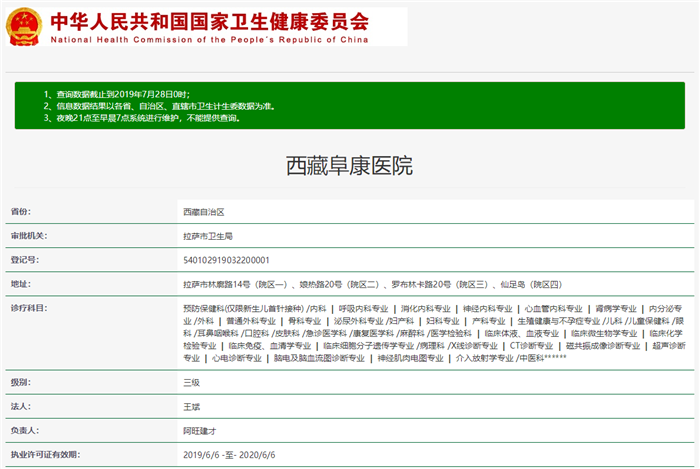Screen dimensions: 700x469
Task: Click the 登记号 row label
Action: (x=25, y=259)
